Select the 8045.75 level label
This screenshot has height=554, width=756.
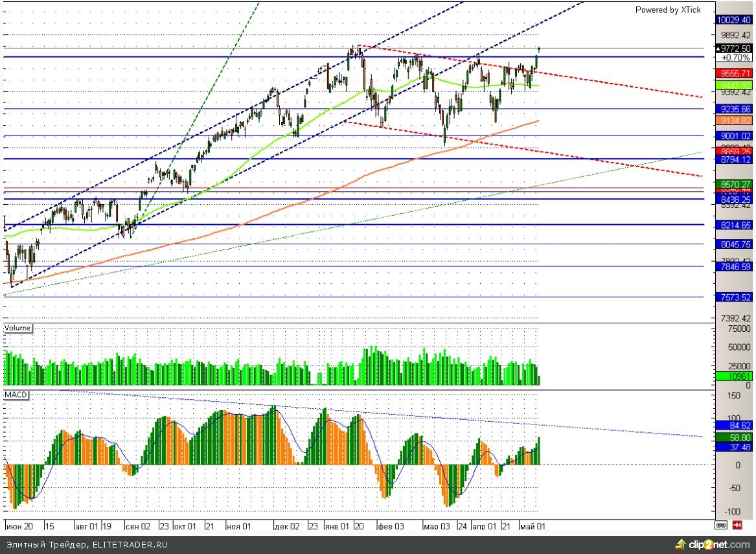pos(734,244)
